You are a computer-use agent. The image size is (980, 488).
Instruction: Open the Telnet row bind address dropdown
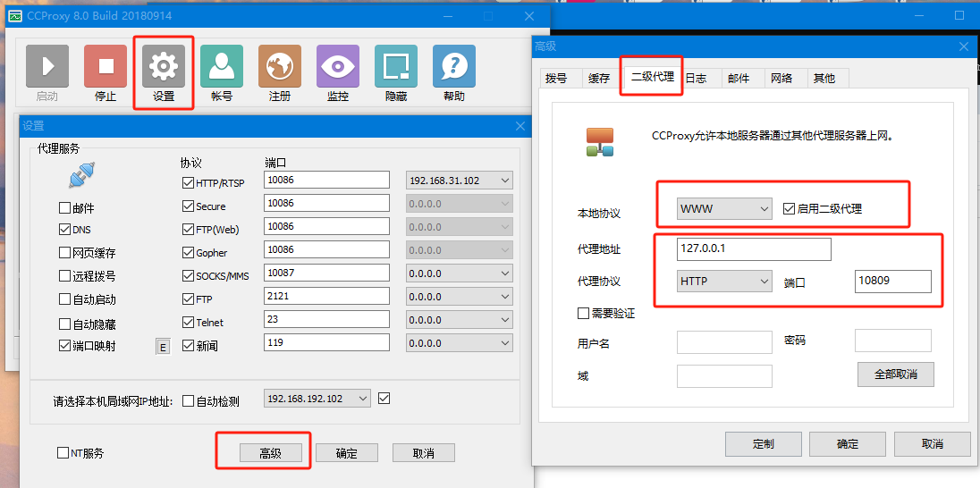coord(460,319)
